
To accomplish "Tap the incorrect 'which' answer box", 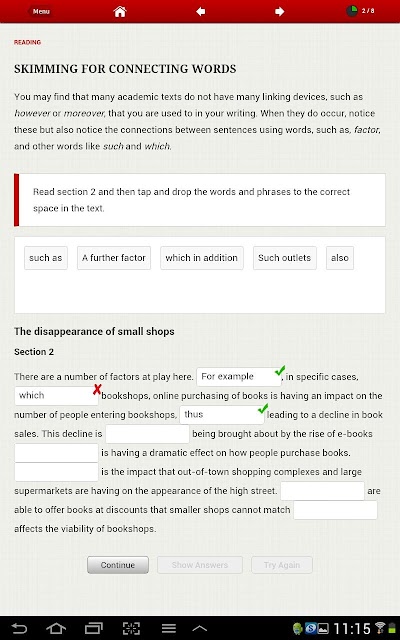I will tap(56, 396).
